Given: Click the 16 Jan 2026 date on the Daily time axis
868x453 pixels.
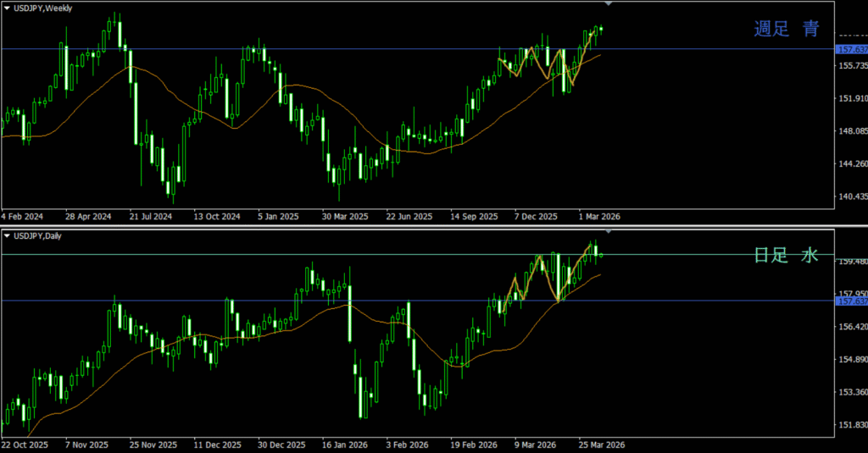Looking at the screenshot, I should 345,444.
